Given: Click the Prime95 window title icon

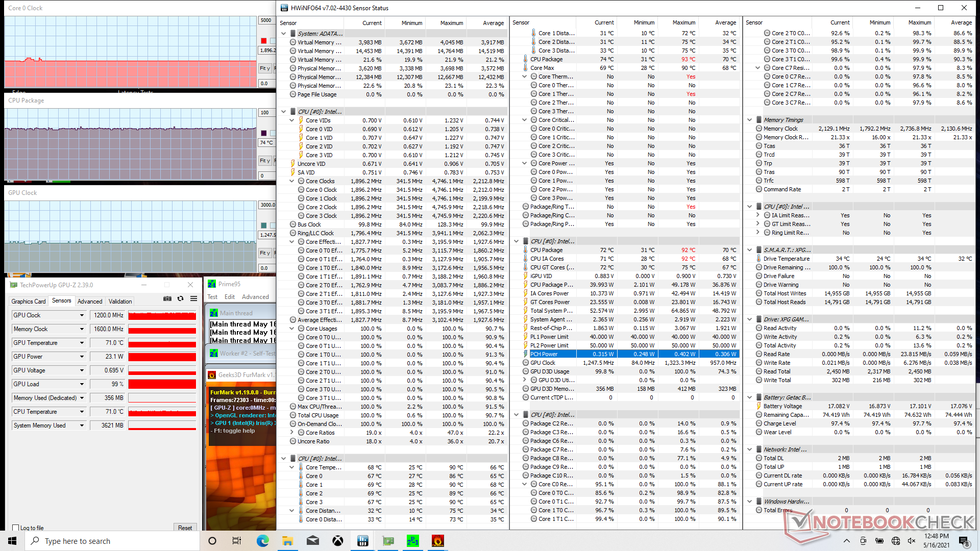Looking at the screenshot, I should point(212,284).
